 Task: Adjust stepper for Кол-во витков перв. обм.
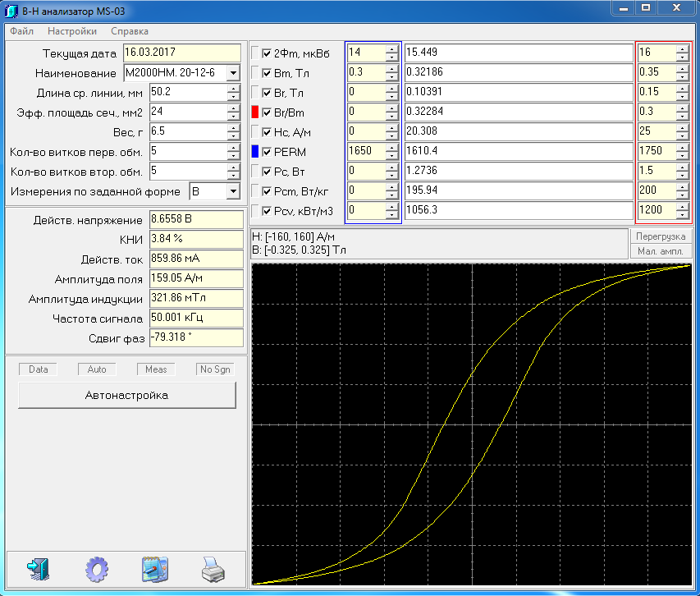pos(234,152)
